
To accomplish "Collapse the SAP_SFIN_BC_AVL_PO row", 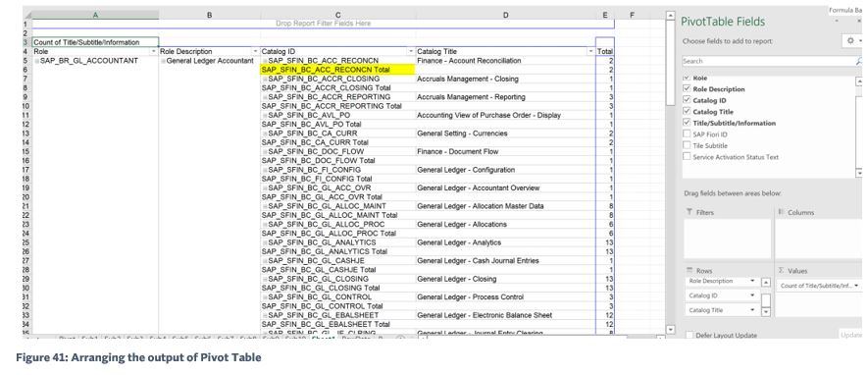I will tap(265, 115).
